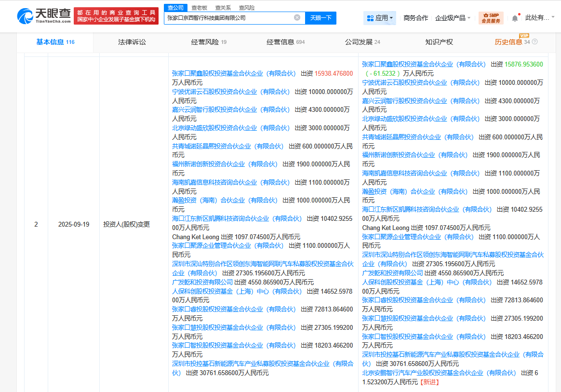This screenshot has width=561, height=392.
Task: Click the 天眼一下 search button
Action: tap(321, 18)
